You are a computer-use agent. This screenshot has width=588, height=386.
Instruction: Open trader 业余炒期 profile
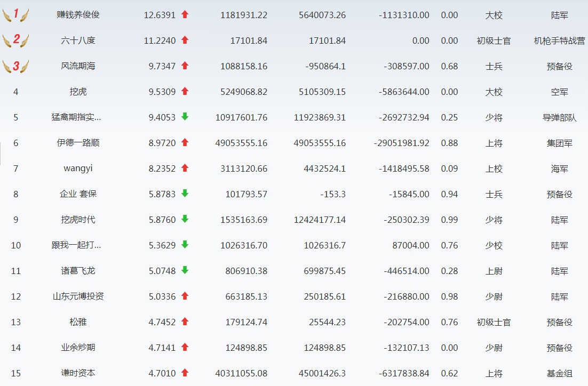click(78, 348)
